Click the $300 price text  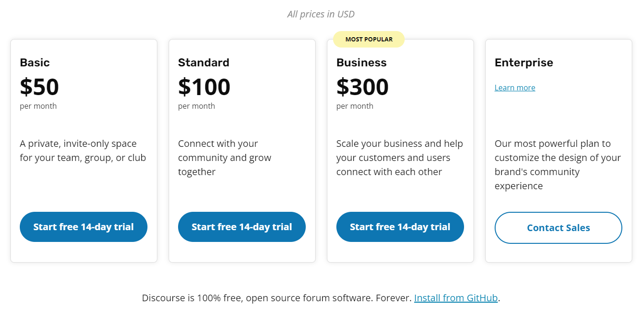[x=362, y=87]
